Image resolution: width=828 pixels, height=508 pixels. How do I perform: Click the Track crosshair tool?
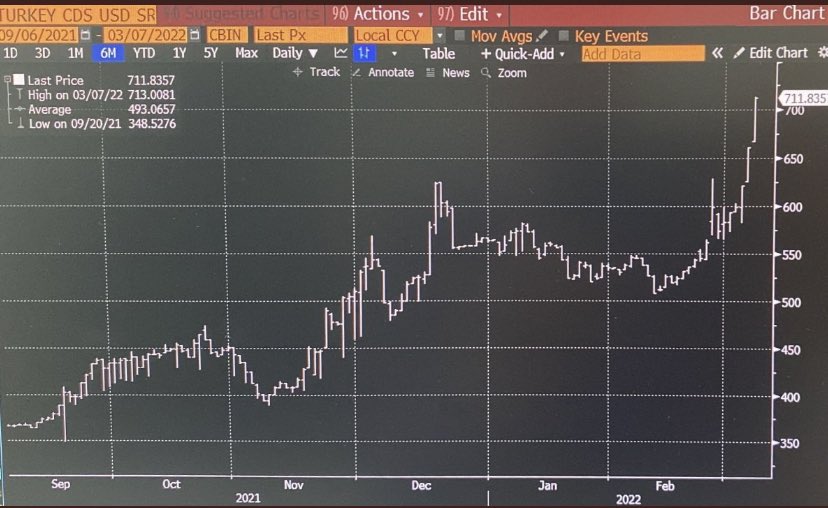316,72
